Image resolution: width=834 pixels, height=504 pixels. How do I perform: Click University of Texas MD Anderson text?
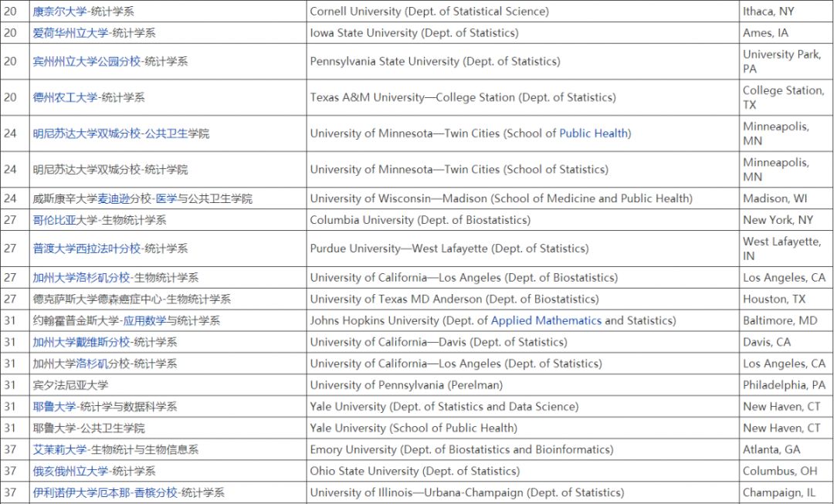click(454, 299)
